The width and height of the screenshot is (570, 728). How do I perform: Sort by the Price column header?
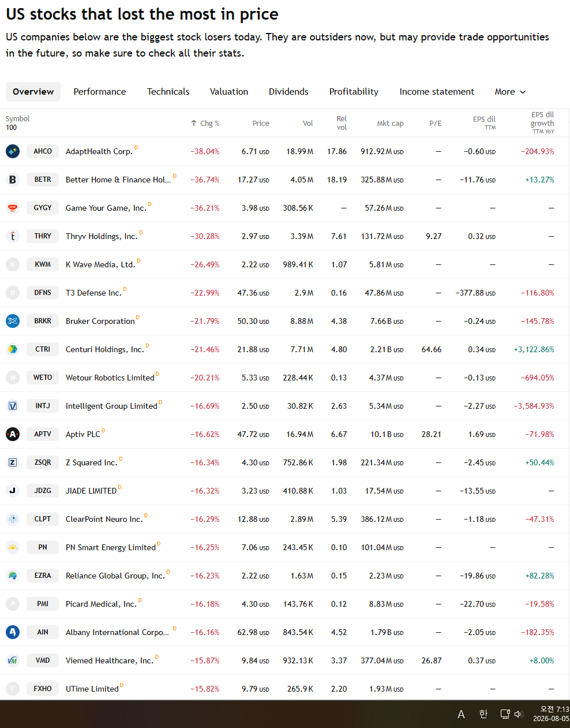[x=261, y=123]
